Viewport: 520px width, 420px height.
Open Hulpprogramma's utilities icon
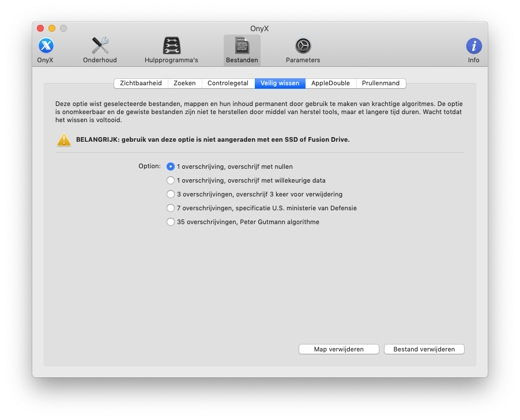[171, 50]
